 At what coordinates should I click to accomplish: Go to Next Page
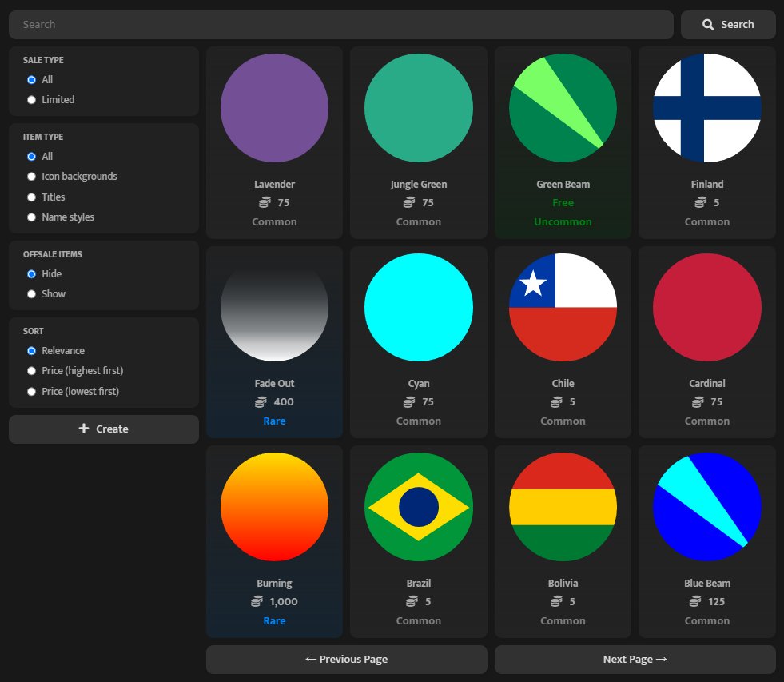(635, 659)
